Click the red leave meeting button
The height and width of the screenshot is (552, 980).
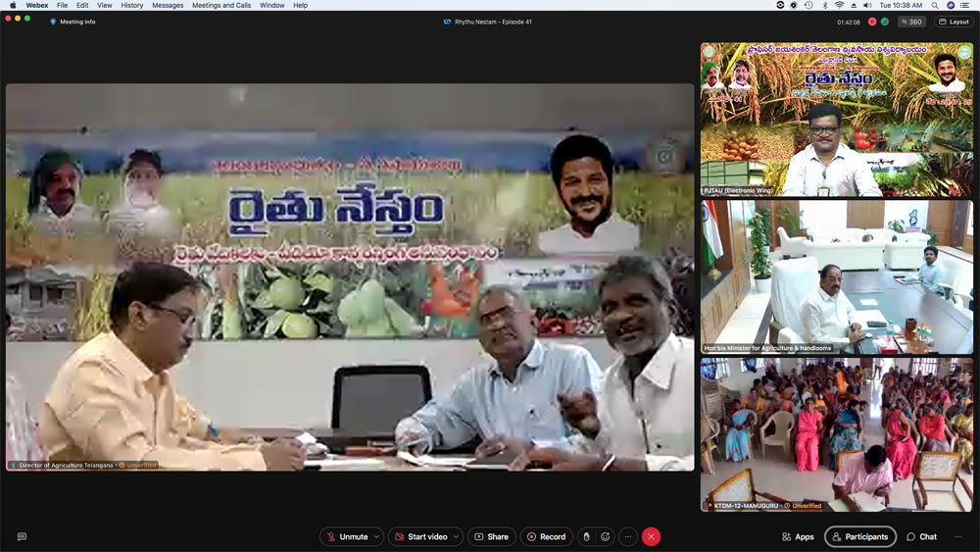(652, 536)
